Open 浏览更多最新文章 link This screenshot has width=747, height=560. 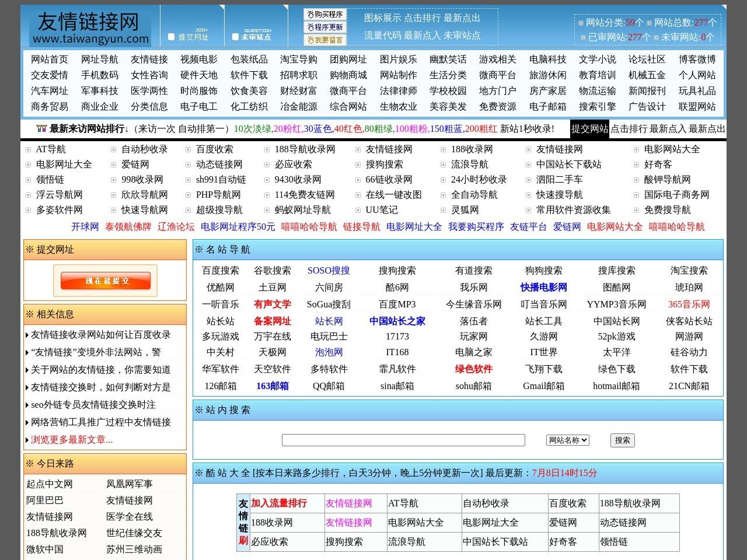72,440
